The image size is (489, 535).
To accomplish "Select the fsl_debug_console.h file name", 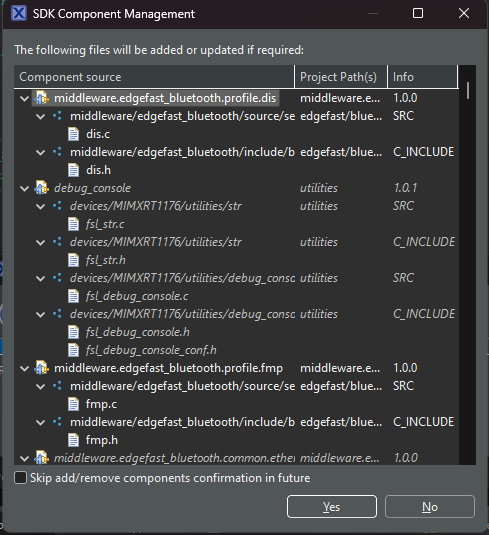I will [138, 332].
